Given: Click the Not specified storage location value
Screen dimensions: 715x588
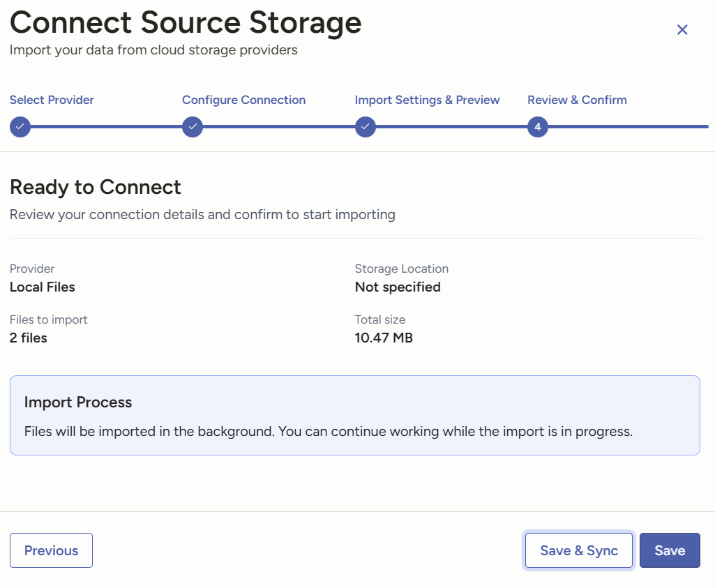Looking at the screenshot, I should click(398, 287).
